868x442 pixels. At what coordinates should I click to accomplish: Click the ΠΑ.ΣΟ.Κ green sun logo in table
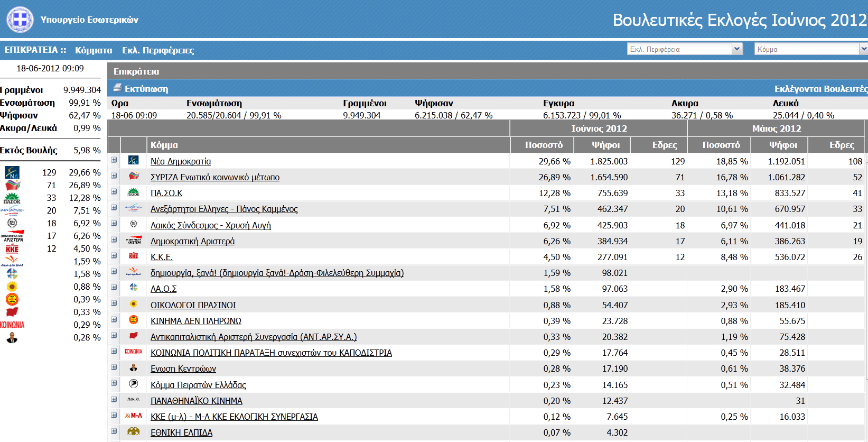pos(134,193)
